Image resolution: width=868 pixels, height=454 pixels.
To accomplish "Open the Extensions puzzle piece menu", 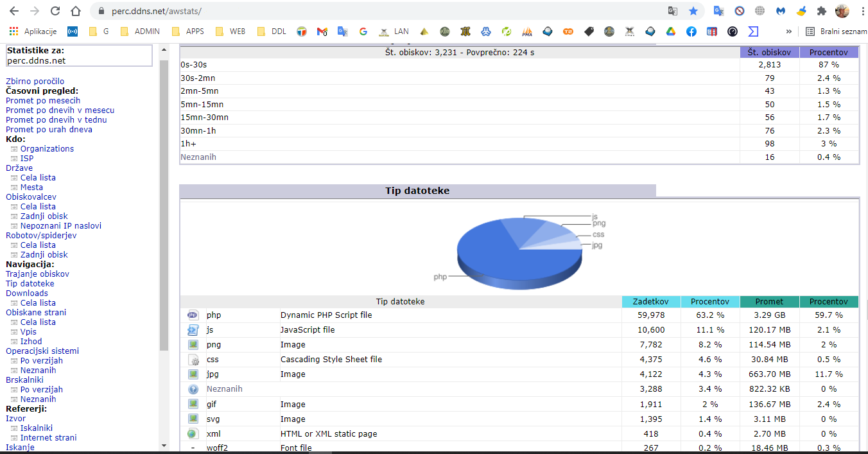I will (821, 11).
